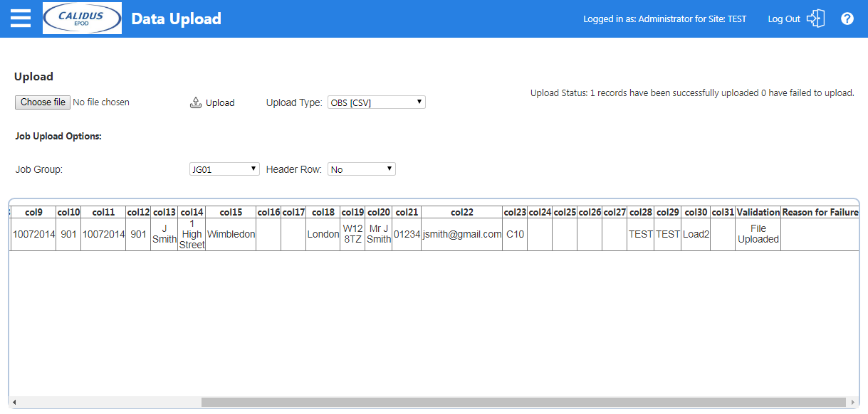Screen dimensions: 868x414
Task: Click the Upload tray icon
Action: point(196,102)
